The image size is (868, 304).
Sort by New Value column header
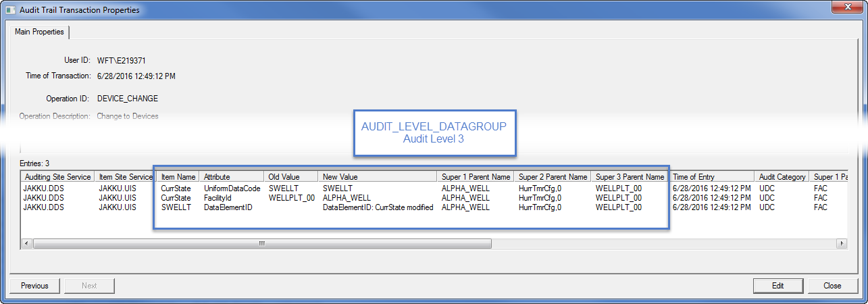pos(378,177)
